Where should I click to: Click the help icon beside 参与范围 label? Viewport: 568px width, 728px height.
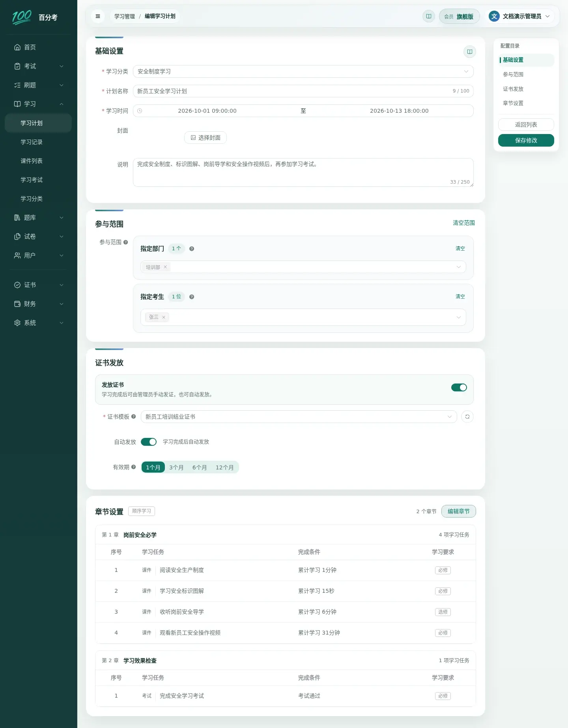tap(126, 242)
